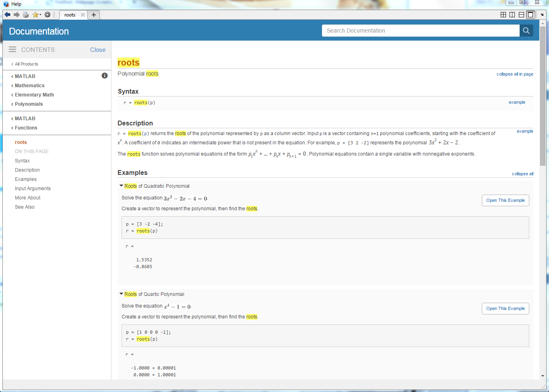549x392 pixels.
Task: Collapse the Roots of Quartic Polynomial example
Action: point(122,294)
